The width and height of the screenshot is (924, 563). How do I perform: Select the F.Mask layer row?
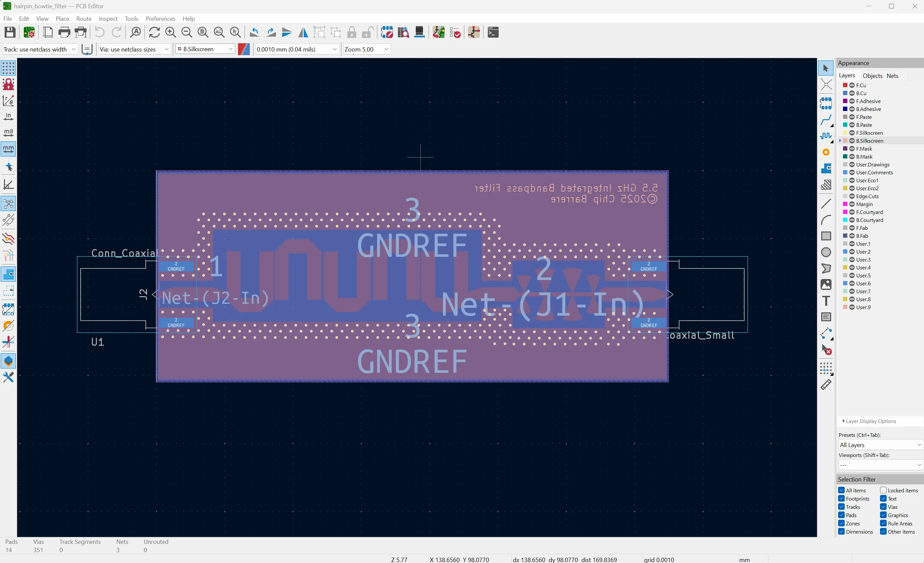880,149
